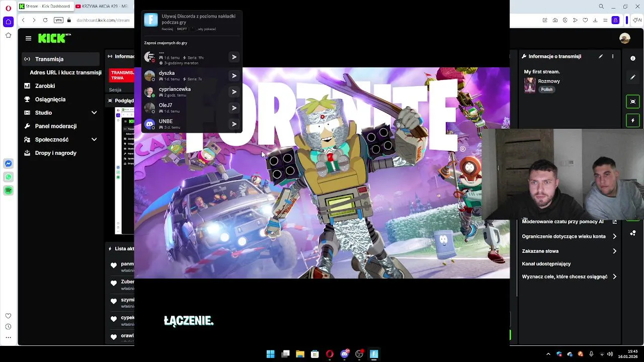
Task: Invite OleJ7 to the game
Action: [x=234, y=108]
